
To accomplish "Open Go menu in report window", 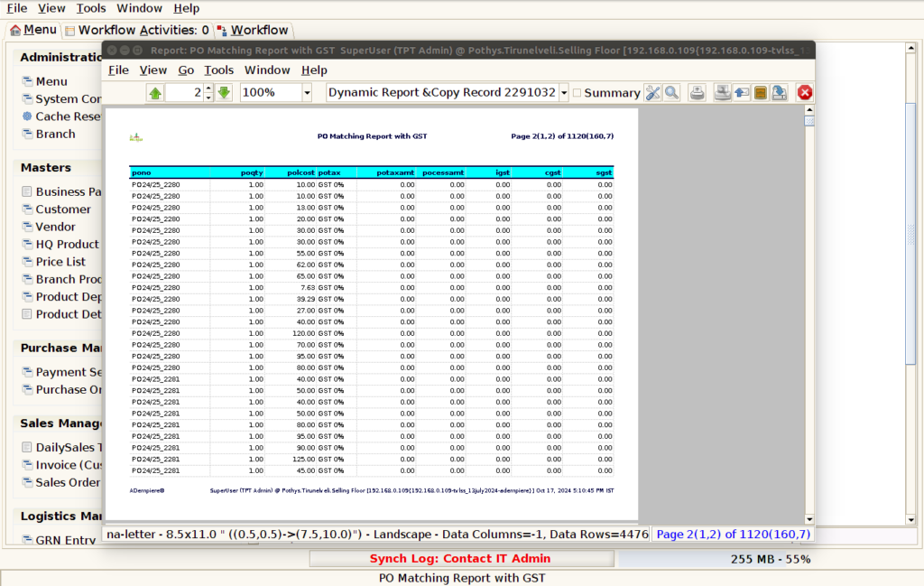I will click(x=186, y=70).
